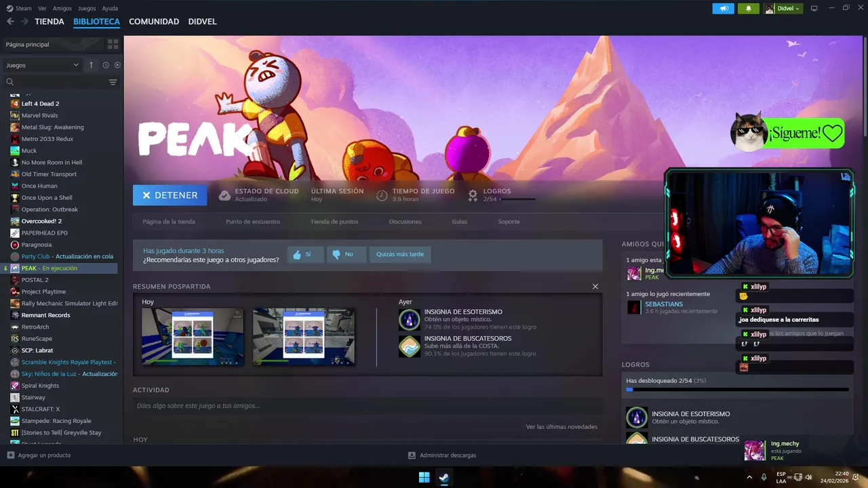The width and height of the screenshot is (868, 488).
Task: Open Guías link
Action: (459, 222)
